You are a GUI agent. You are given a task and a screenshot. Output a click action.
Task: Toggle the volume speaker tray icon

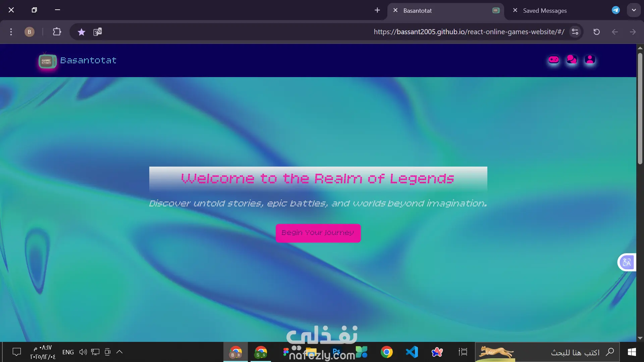tap(83, 352)
